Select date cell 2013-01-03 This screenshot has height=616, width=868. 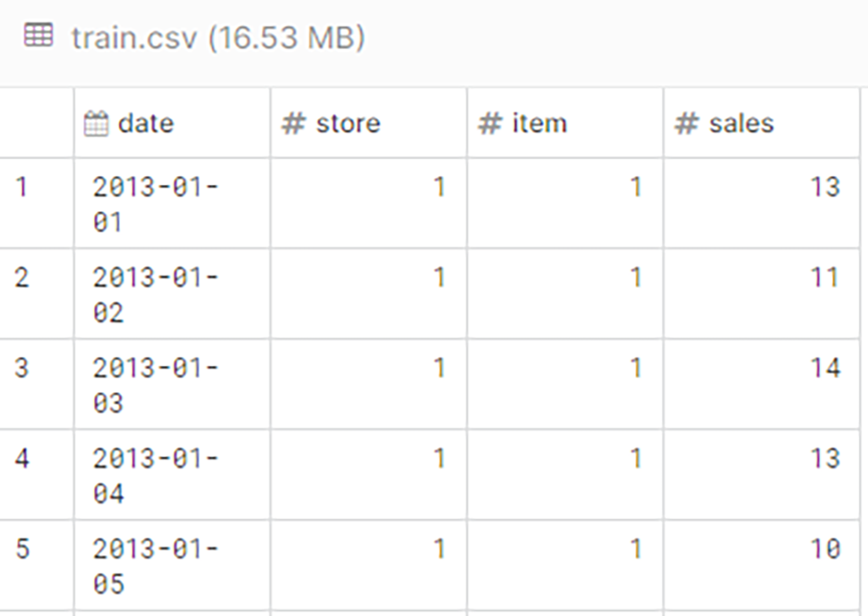coord(155,385)
